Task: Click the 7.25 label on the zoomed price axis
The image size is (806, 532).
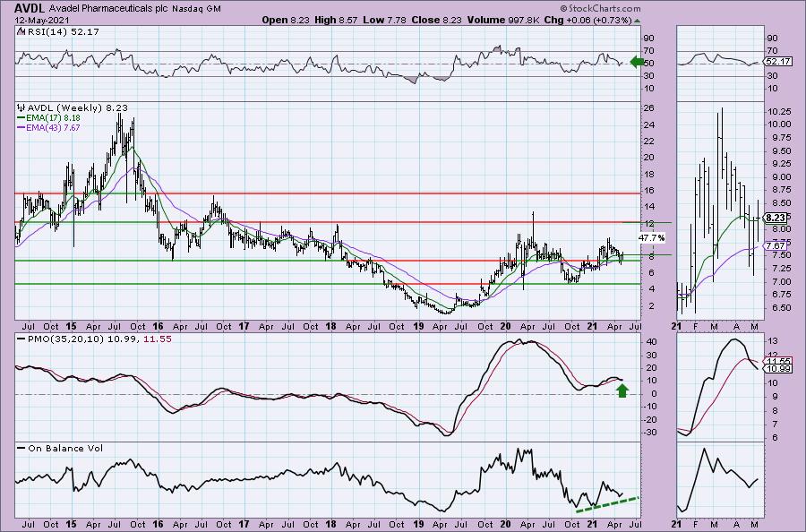Action: pyautogui.click(x=779, y=269)
